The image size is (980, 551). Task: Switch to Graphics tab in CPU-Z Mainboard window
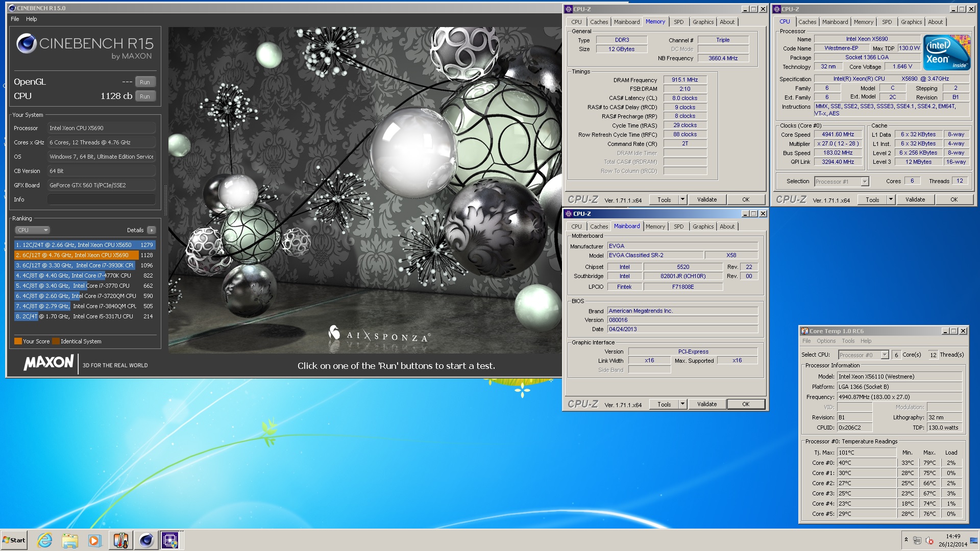click(703, 227)
